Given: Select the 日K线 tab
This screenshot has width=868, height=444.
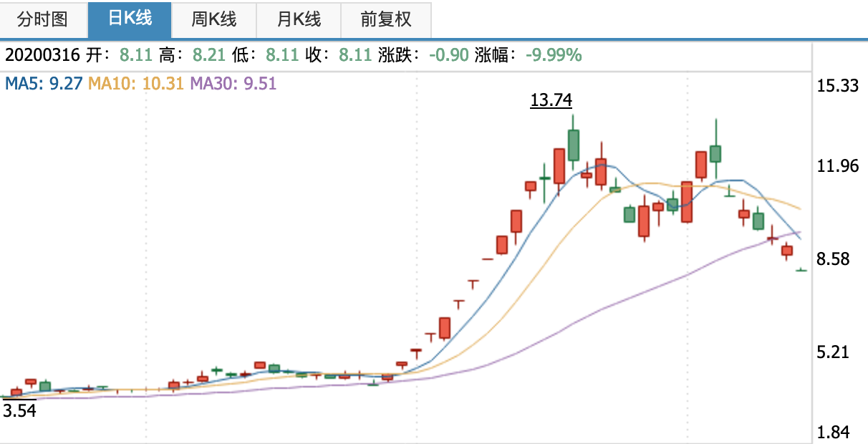Looking at the screenshot, I should click(130, 19).
